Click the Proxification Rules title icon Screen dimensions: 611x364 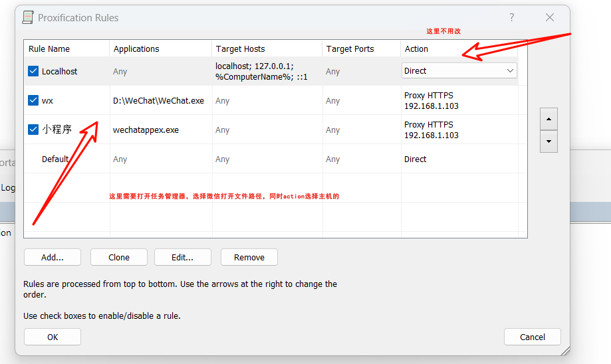pyautogui.click(x=28, y=17)
